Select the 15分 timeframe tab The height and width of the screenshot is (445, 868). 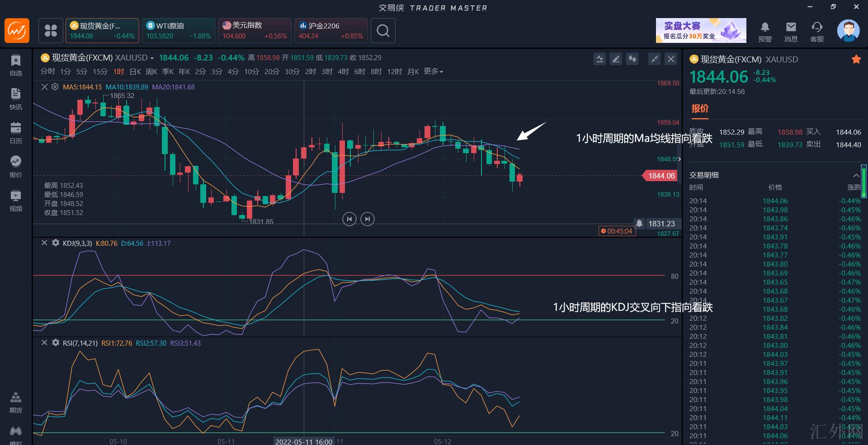[x=100, y=71]
